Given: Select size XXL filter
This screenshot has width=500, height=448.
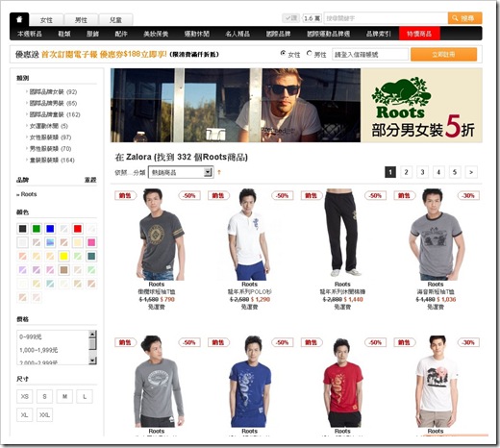Looking at the screenshot, I should click(44, 415).
